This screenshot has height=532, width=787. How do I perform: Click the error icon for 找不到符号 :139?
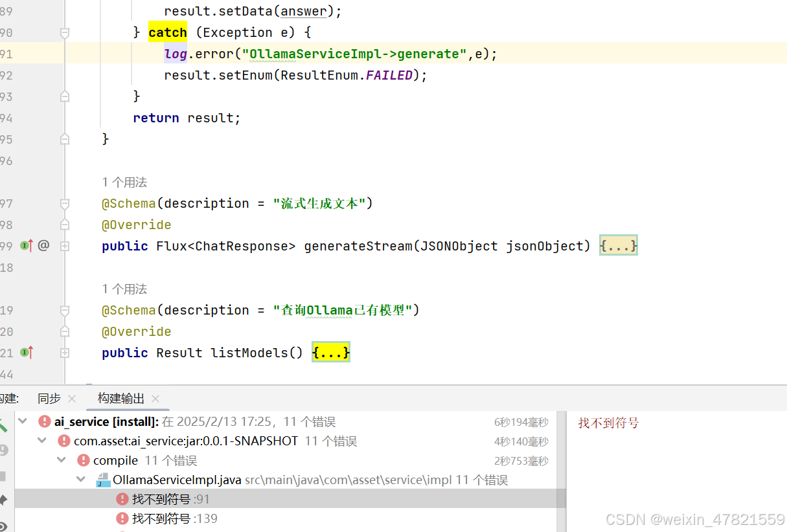[x=122, y=518]
